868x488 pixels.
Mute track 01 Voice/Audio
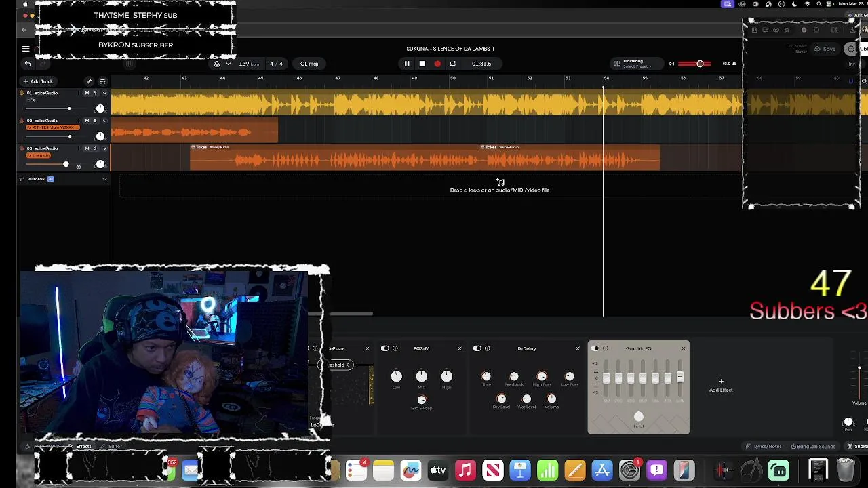[x=87, y=93]
